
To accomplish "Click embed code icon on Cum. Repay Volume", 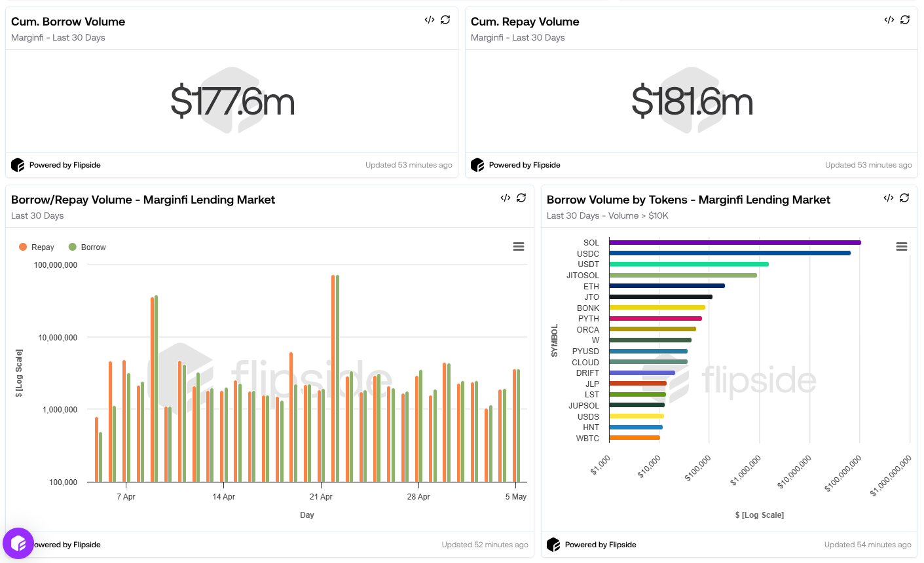I will click(x=889, y=20).
